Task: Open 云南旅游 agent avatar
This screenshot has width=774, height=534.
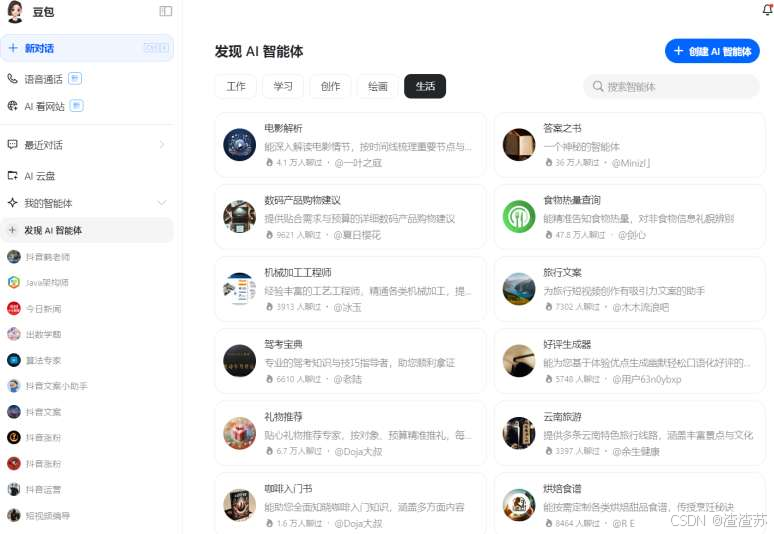Action: click(519, 433)
